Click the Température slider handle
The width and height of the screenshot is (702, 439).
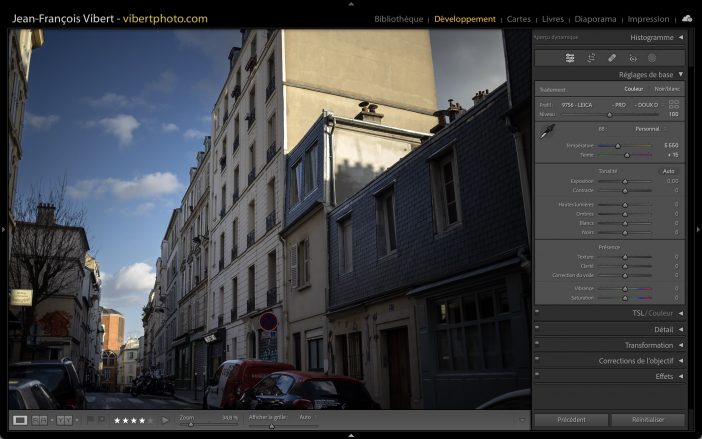click(x=617, y=146)
